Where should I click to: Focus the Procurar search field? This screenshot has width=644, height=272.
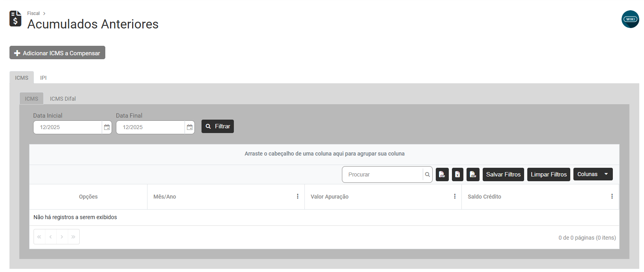383,174
